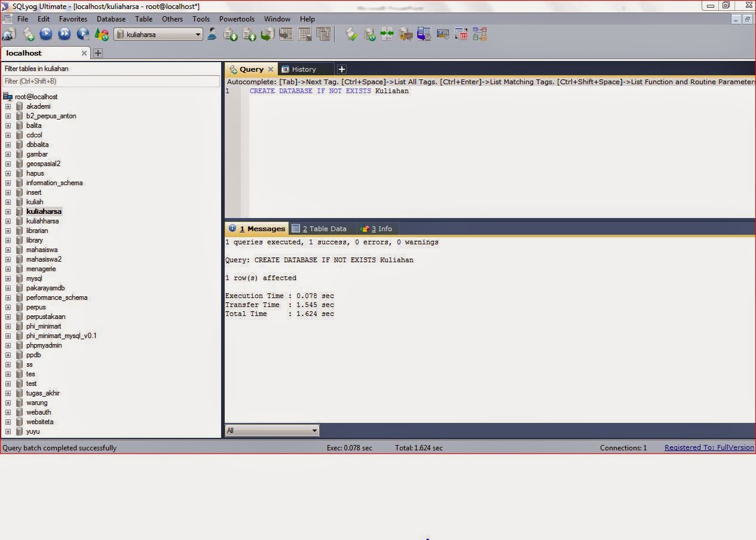The image size is (756, 540).
Task: Click the Alter Table grid icon
Action: [305, 35]
